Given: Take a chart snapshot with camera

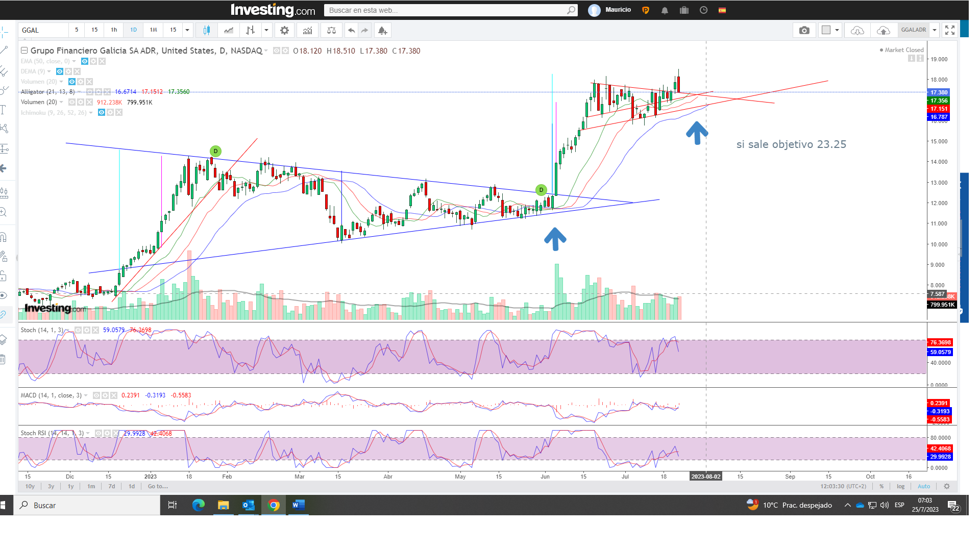Looking at the screenshot, I should coord(804,30).
